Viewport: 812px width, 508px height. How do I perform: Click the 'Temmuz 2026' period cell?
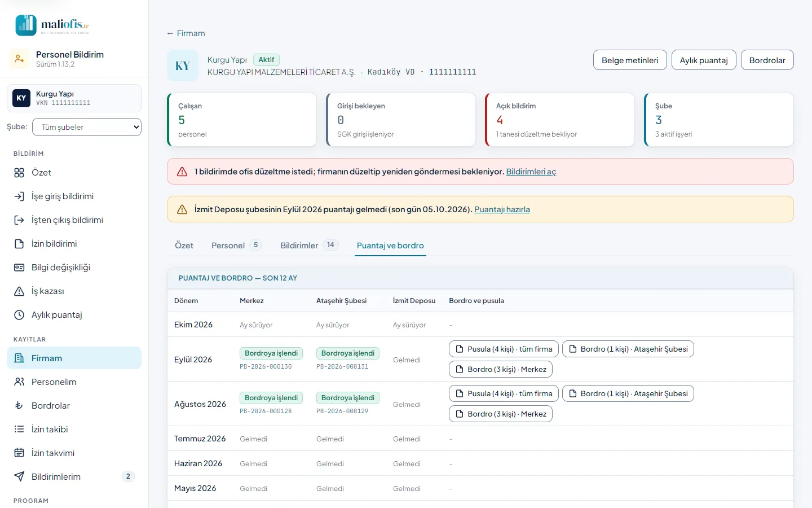click(x=200, y=439)
